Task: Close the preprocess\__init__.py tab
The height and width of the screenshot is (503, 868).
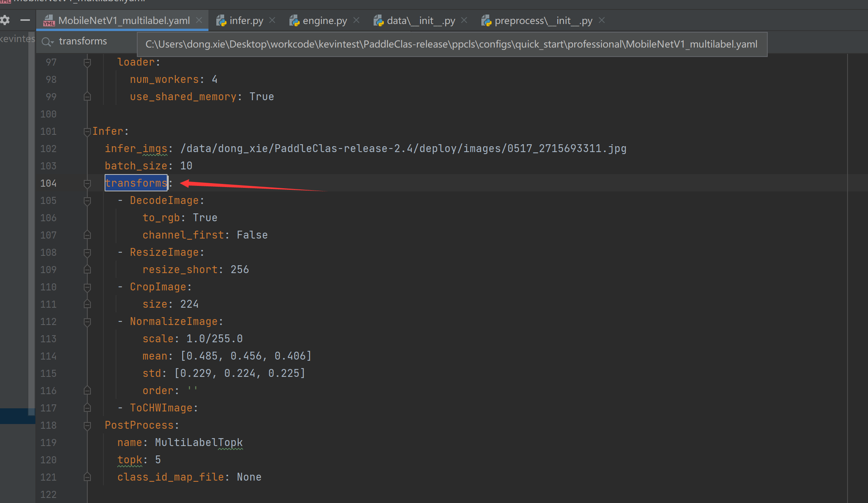Action: click(x=602, y=20)
